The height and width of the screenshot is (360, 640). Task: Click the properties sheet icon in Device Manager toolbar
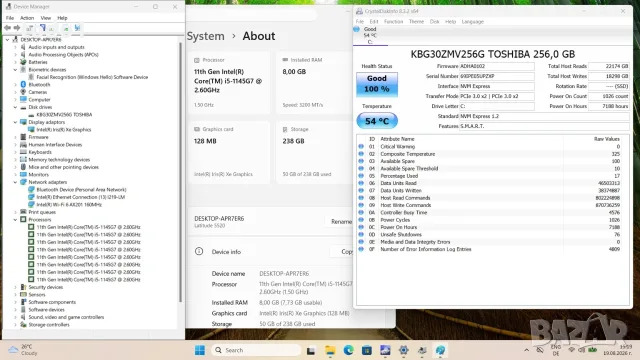(29, 28)
